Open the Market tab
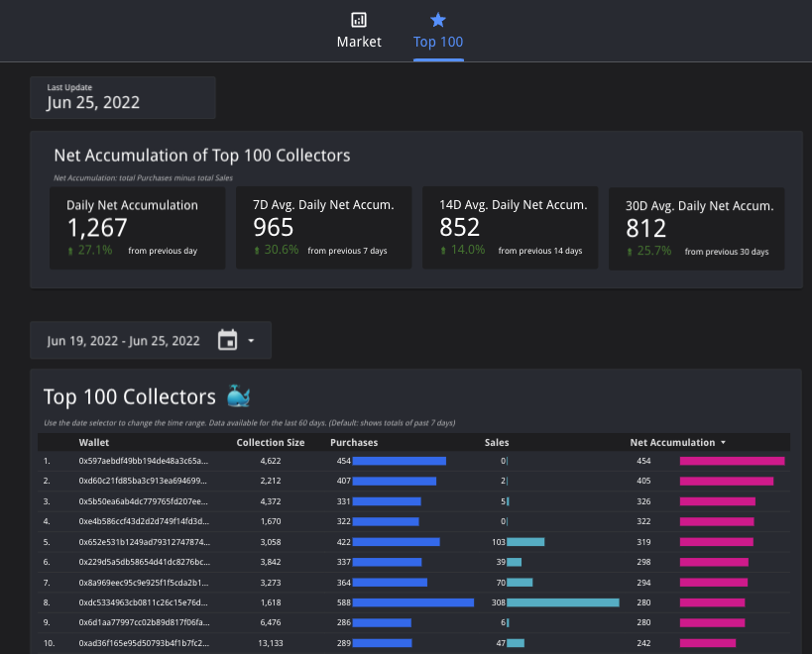The width and height of the screenshot is (812, 654). (x=359, y=31)
